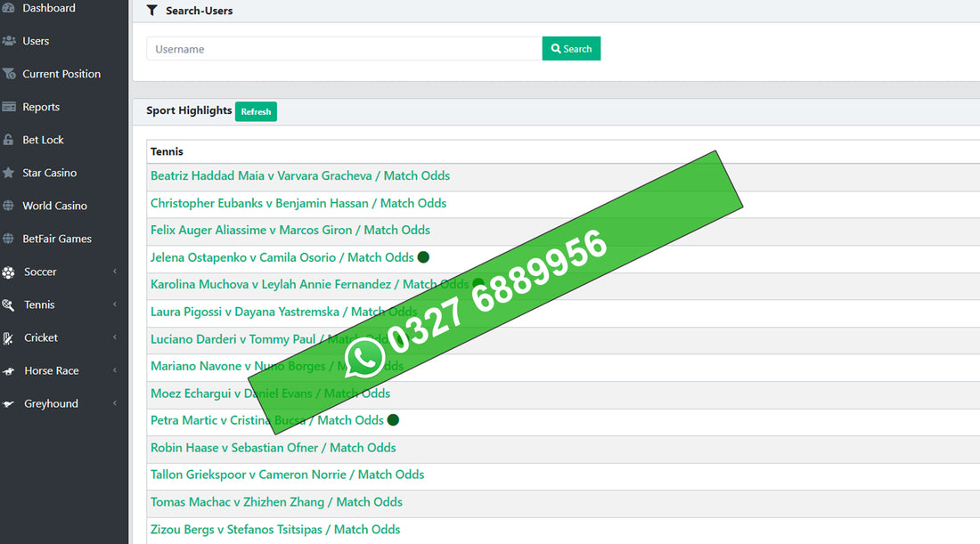Open Beatriz Haddad Maia v Gracheva match

299,176
